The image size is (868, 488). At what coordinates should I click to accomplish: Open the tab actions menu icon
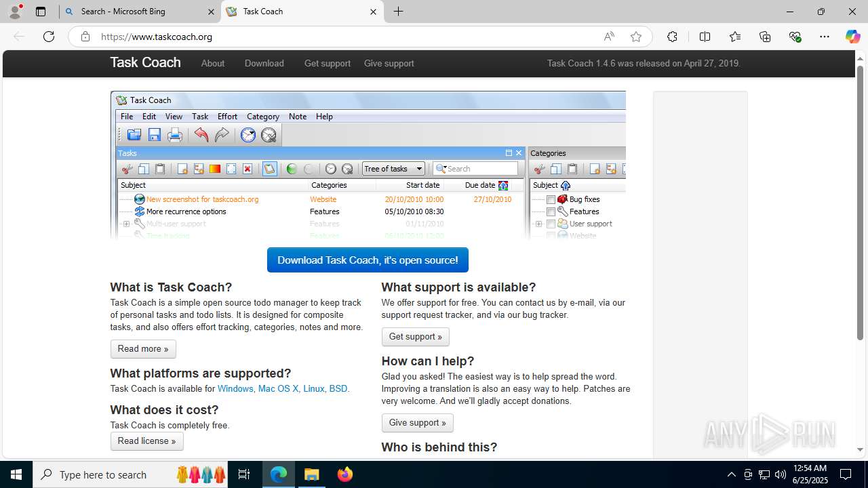point(41,12)
